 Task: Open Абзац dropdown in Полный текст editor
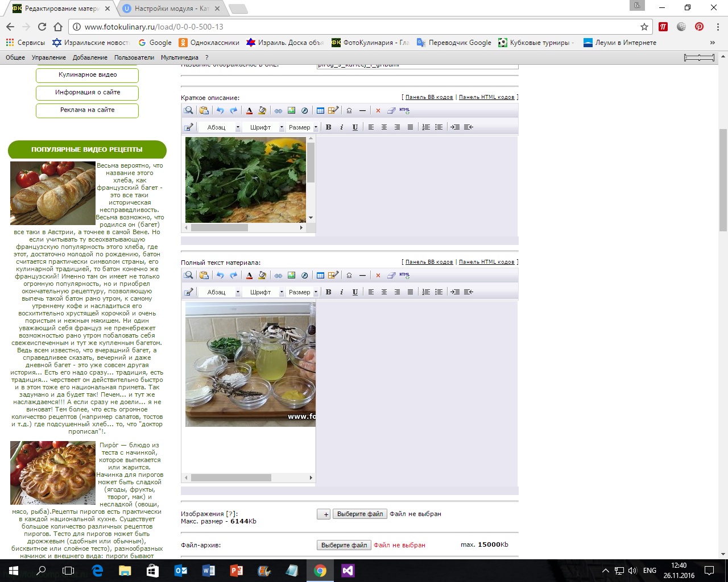click(x=220, y=292)
